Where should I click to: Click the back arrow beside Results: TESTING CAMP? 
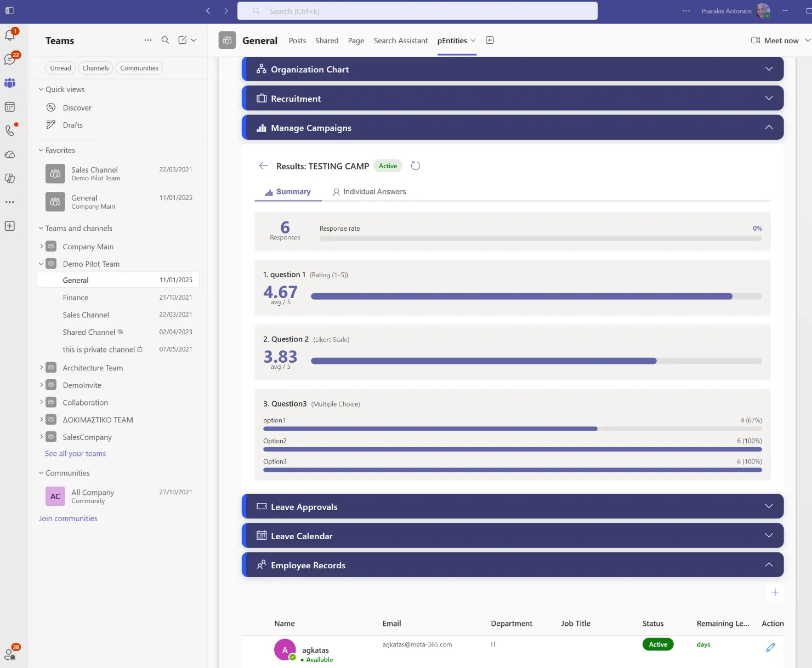pos(263,165)
